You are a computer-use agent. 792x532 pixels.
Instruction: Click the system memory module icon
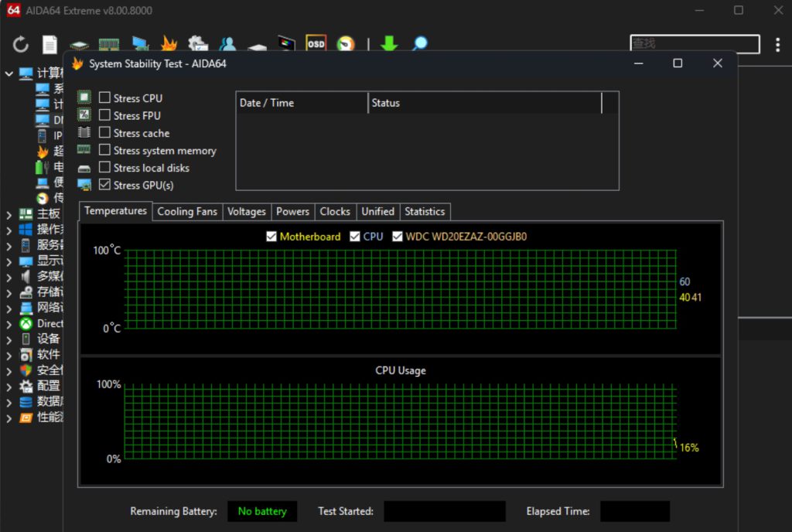click(84, 149)
